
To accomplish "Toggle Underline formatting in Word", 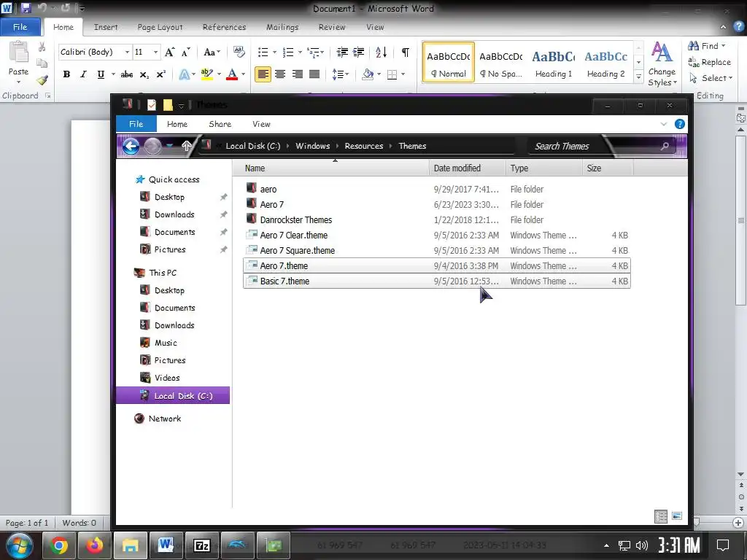I will [x=101, y=74].
